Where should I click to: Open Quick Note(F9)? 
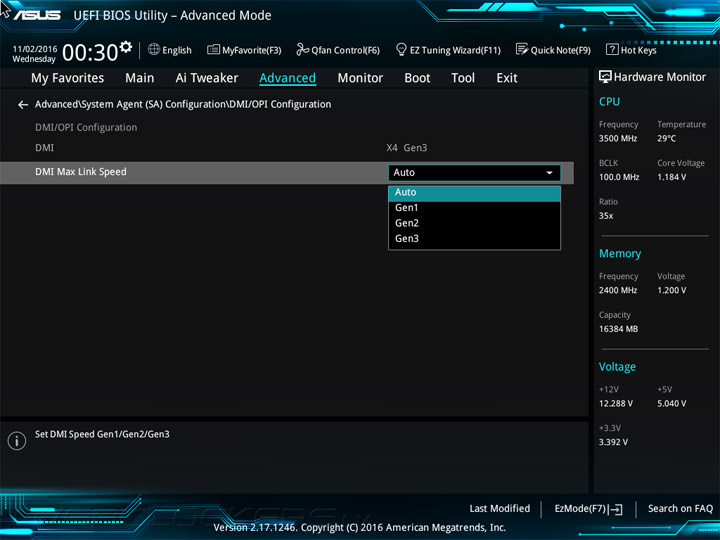[553, 50]
